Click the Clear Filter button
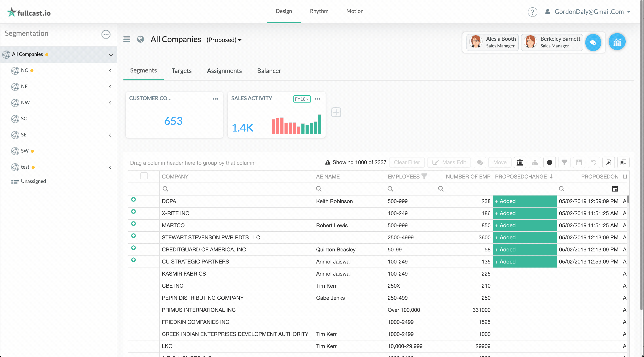 coord(407,162)
